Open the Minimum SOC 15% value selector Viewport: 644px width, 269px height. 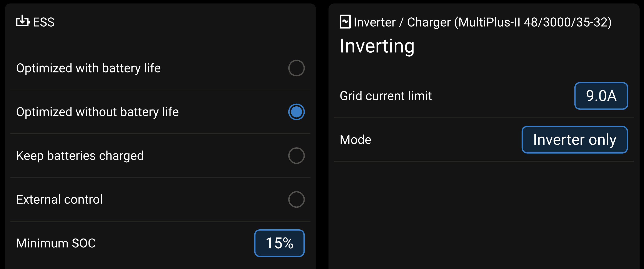[279, 243]
